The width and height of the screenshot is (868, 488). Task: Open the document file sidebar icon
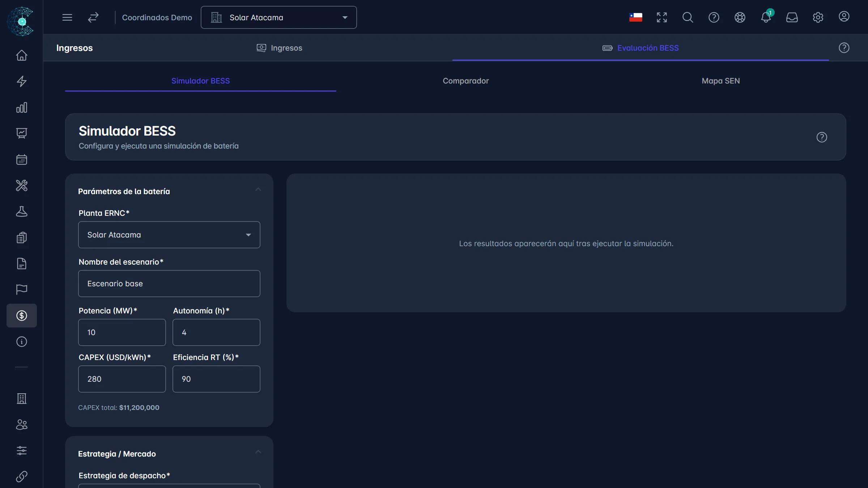(x=22, y=264)
